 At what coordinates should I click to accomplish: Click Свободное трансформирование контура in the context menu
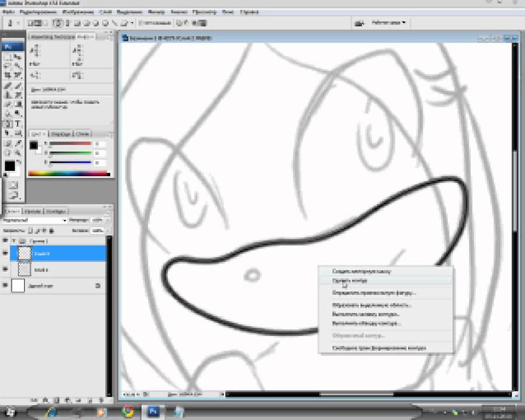click(x=386, y=348)
